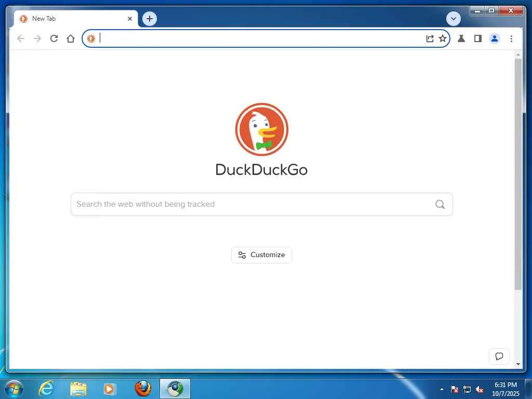Screen dimensions: 532x399
Task: Go forward with the forward arrow
Action: coord(37,38)
